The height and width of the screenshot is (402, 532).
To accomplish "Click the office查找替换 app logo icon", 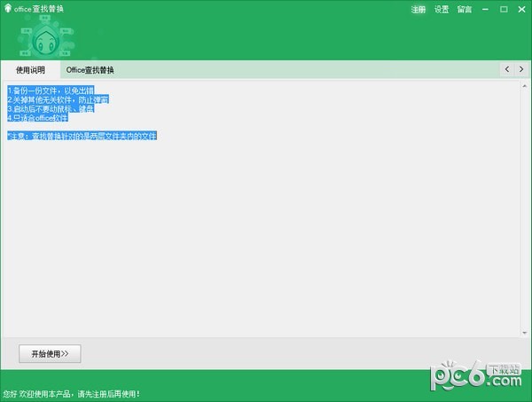I will (7, 8).
